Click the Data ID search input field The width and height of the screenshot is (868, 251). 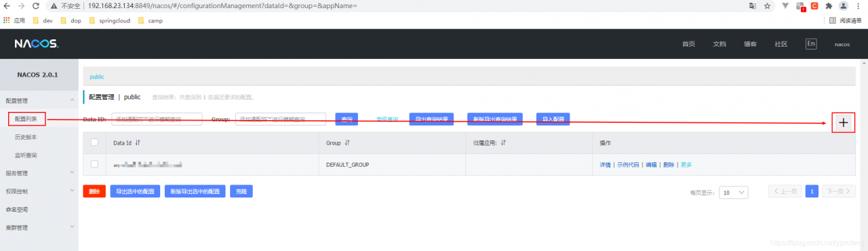pyautogui.click(x=157, y=119)
